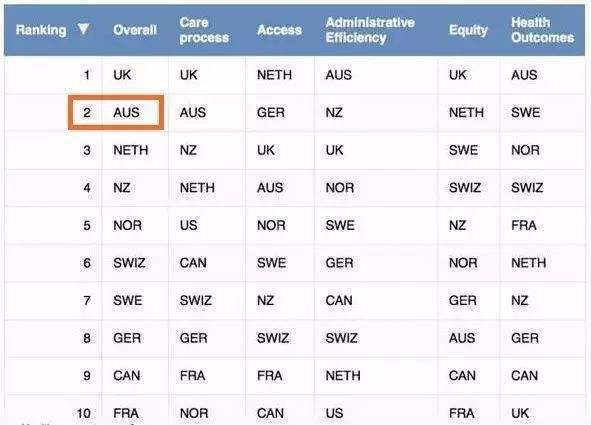Click the Health Outcomes column header
Viewport: 591px width, 425px height.
pos(542,30)
